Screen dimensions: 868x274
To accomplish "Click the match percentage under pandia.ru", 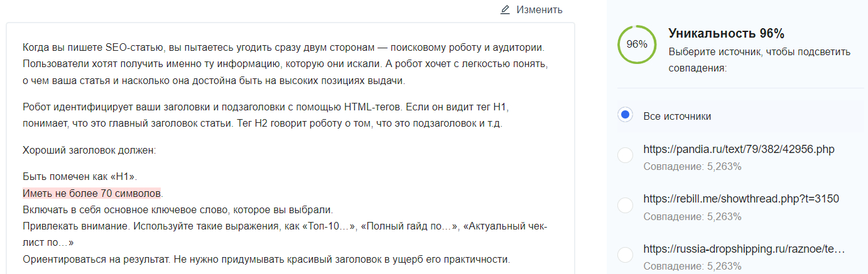I will coord(692,167).
